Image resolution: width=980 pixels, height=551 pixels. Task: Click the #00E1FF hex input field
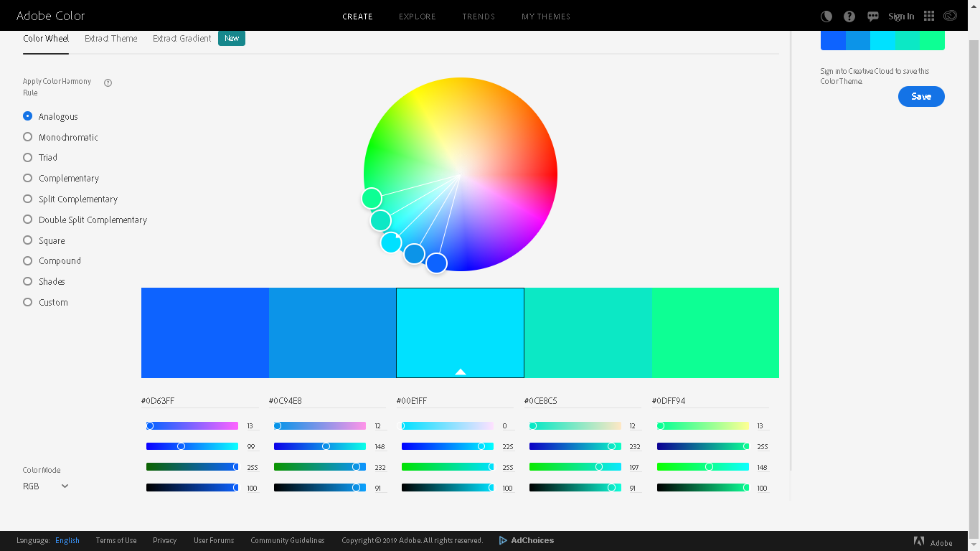[456, 401]
